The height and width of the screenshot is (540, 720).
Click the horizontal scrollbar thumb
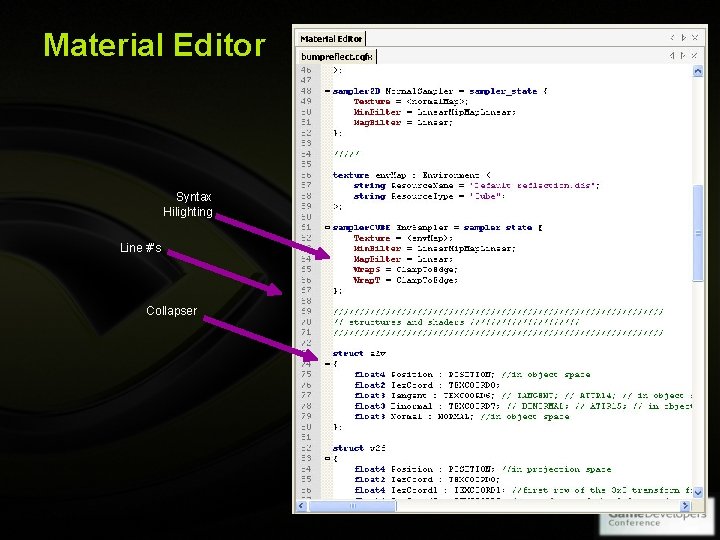[352, 506]
